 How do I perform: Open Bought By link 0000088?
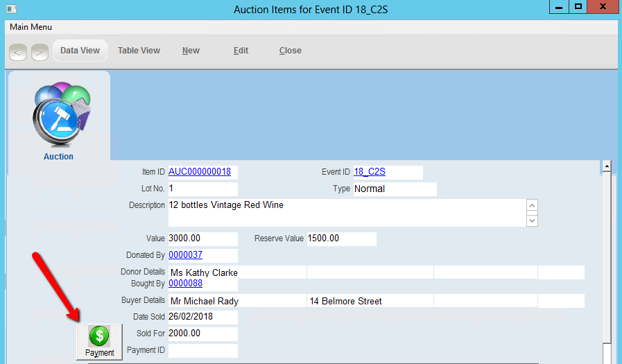[185, 284]
